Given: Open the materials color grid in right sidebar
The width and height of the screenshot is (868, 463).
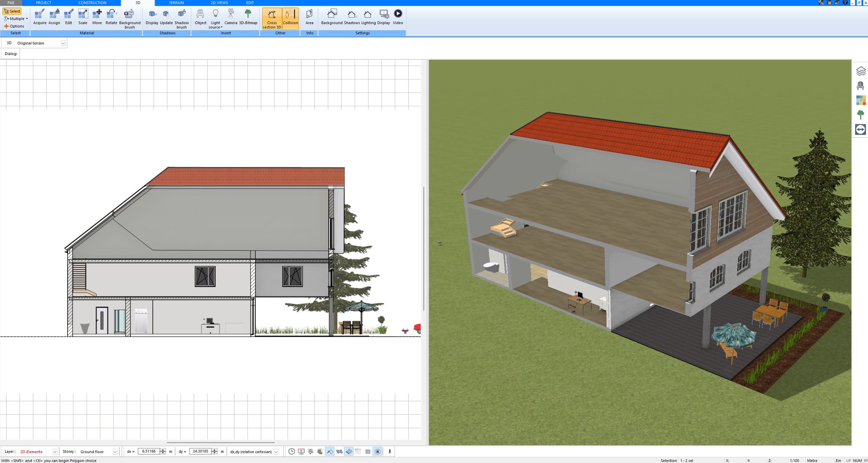Looking at the screenshot, I should (861, 100).
